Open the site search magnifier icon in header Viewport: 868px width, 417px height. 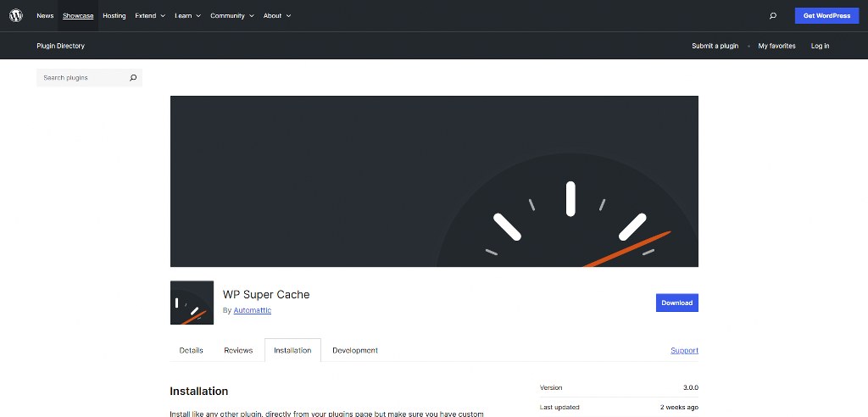click(773, 16)
